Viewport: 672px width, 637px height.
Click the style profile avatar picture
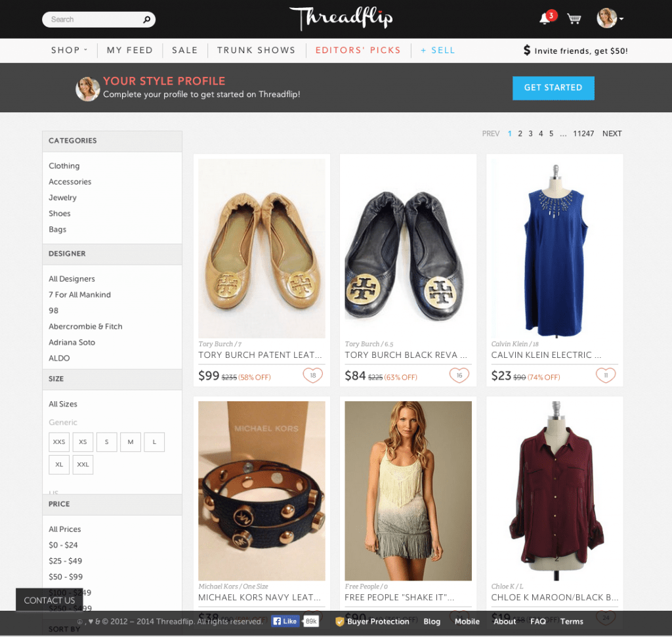[x=88, y=89]
